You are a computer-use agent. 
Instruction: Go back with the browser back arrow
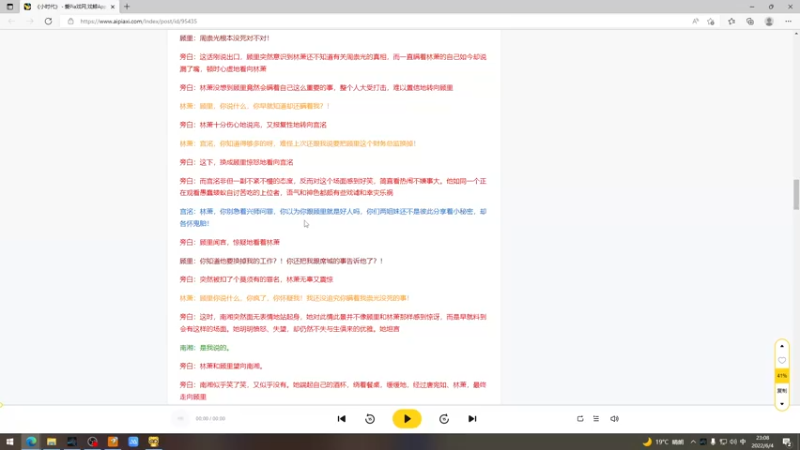[12, 21]
